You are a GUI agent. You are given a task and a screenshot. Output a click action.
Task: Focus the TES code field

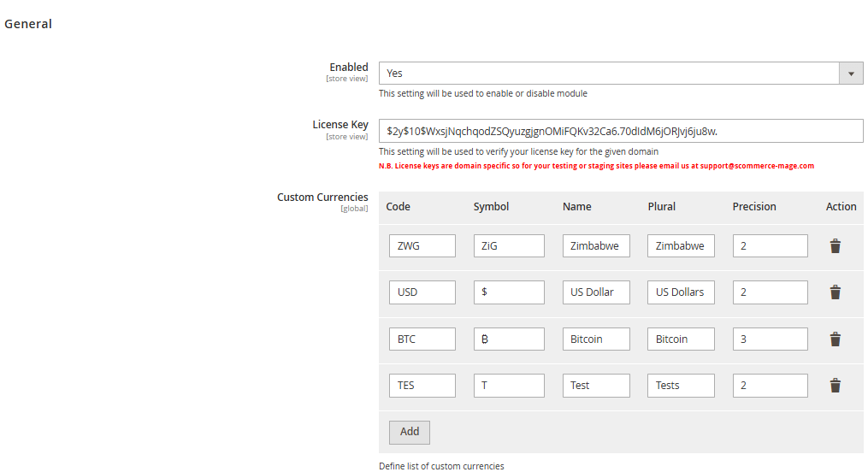(x=422, y=386)
